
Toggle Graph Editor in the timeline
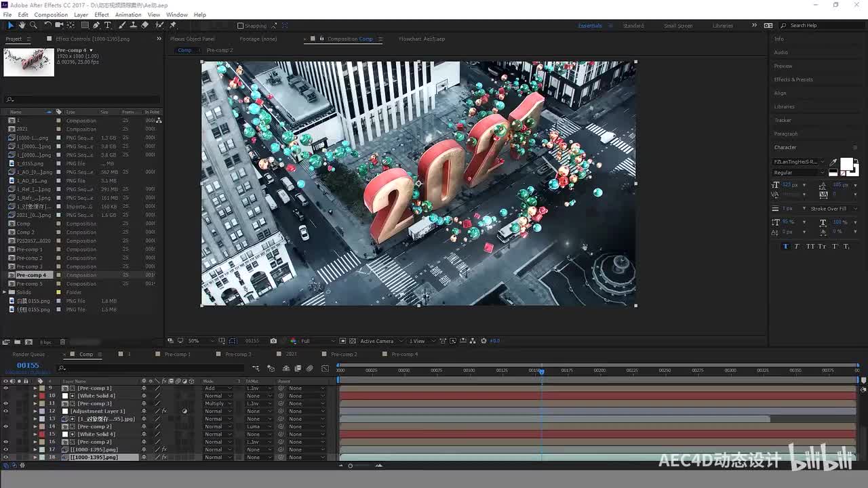click(x=325, y=368)
